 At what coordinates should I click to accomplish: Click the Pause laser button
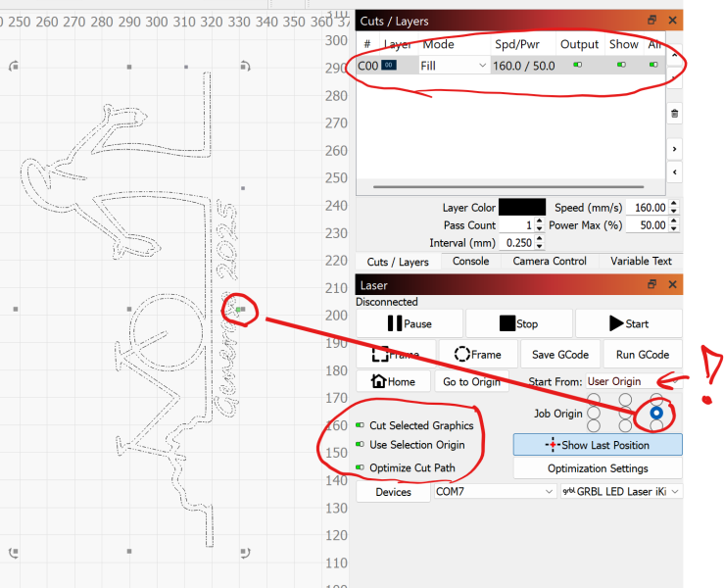410,323
